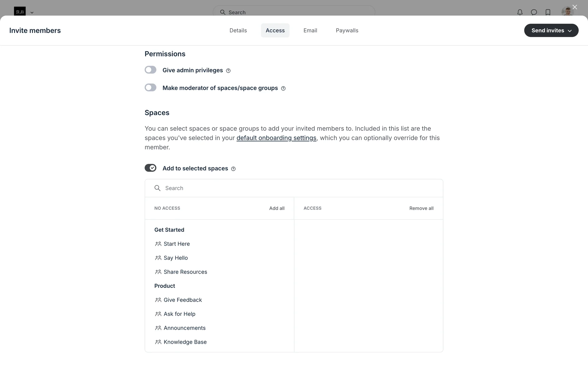This screenshot has width=588, height=368.
Task: Turn on Make moderator of spaces toggle
Action: click(150, 88)
